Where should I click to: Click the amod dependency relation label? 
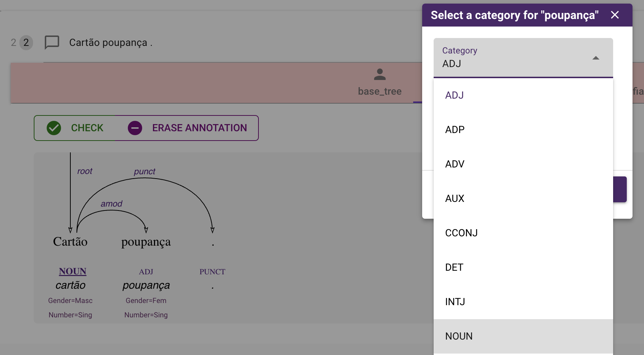coord(111,204)
